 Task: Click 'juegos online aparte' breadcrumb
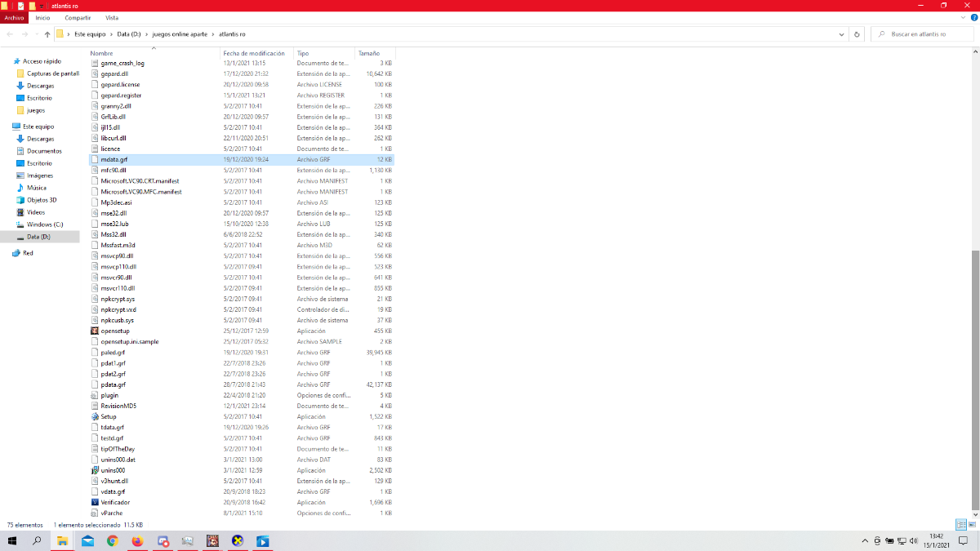[x=180, y=34]
